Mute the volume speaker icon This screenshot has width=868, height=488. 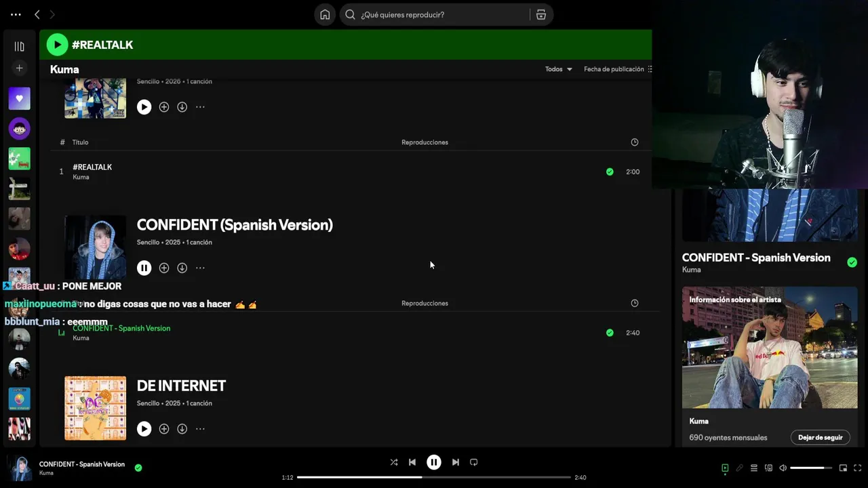[x=783, y=468]
